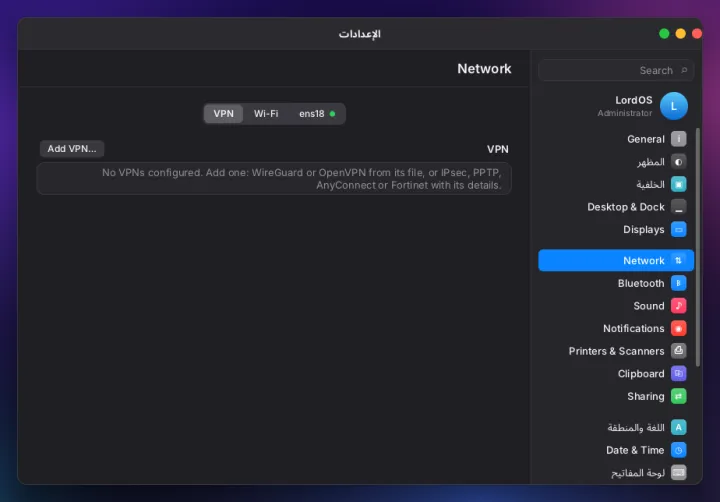The width and height of the screenshot is (720, 502).
Task: Click the Sharing green icon
Action: [x=678, y=396]
